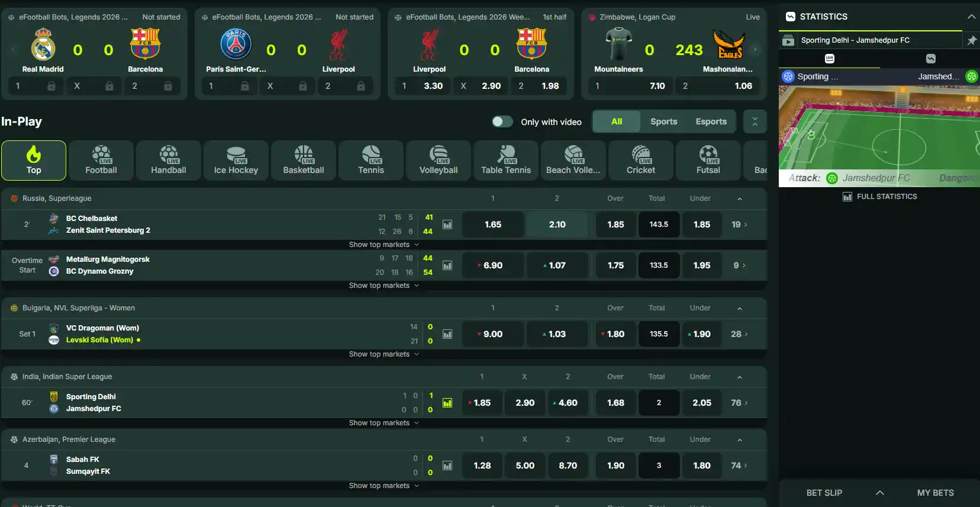980x507 pixels.
Task: Open the MY BETS tab
Action: click(935, 493)
